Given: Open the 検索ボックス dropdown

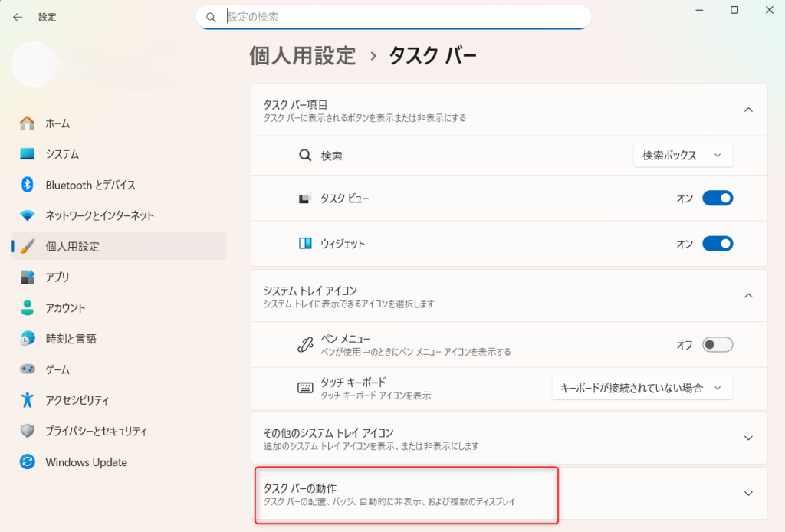Looking at the screenshot, I should click(x=682, y=156).
